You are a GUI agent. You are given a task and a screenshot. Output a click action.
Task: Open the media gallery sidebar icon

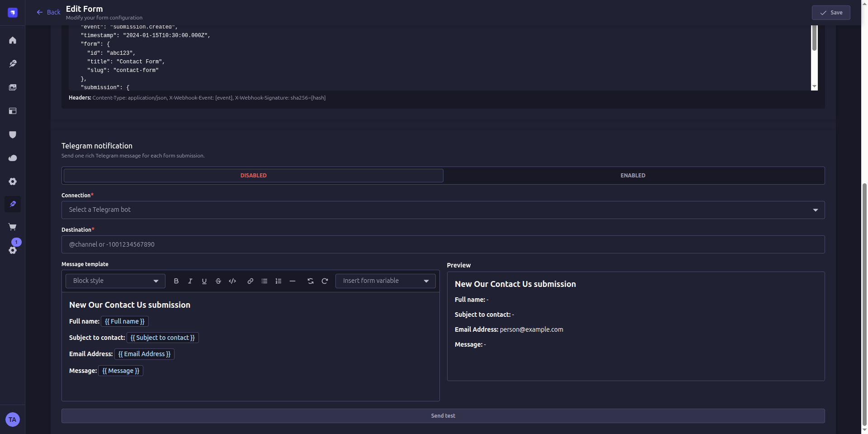pos(13,87)
